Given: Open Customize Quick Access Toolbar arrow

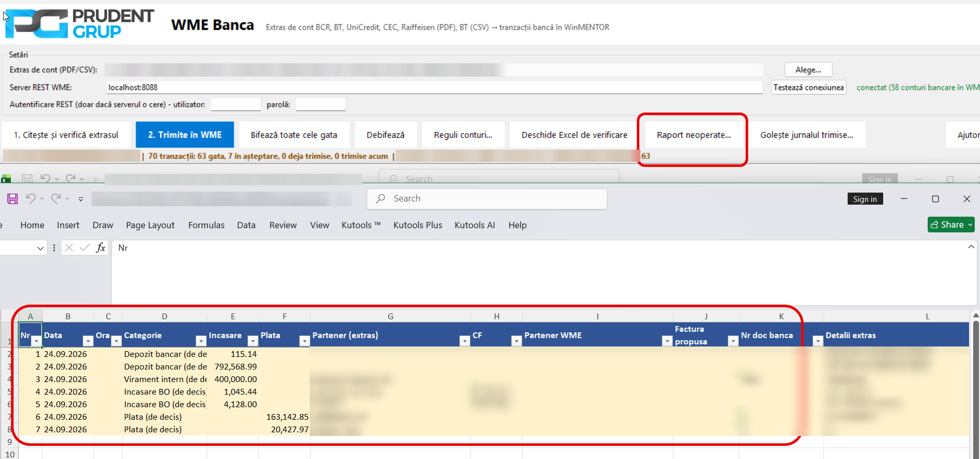Looking at the screenshot, I should click(x=81, y=199).
